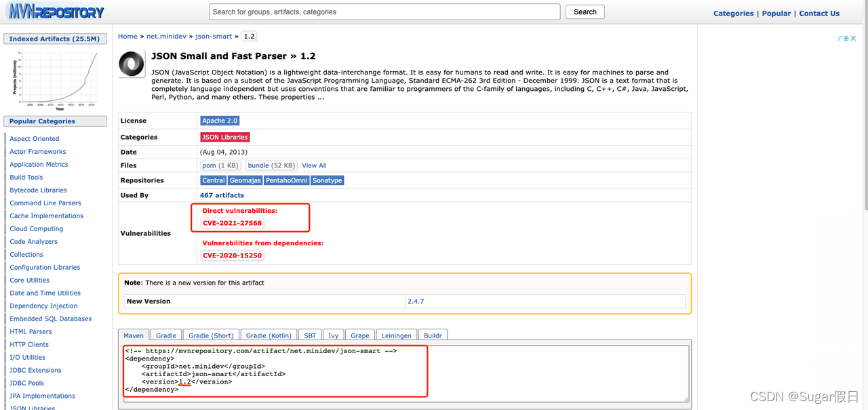Image resolution: width=868 pixels, height=410 pixels.
Task: Open Core Utilities category
Action: [30, 281]
